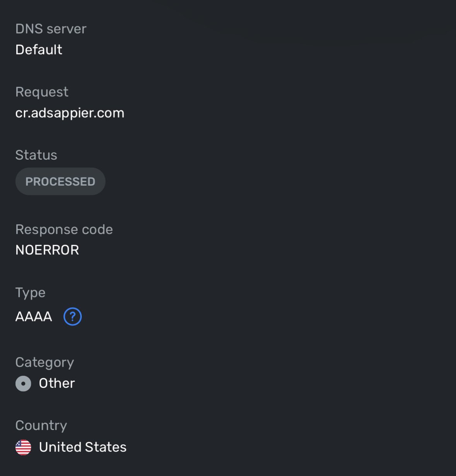Expand the Type AAAA details
Viewport: 456px width, 476px height.
(x=33, y=316)
